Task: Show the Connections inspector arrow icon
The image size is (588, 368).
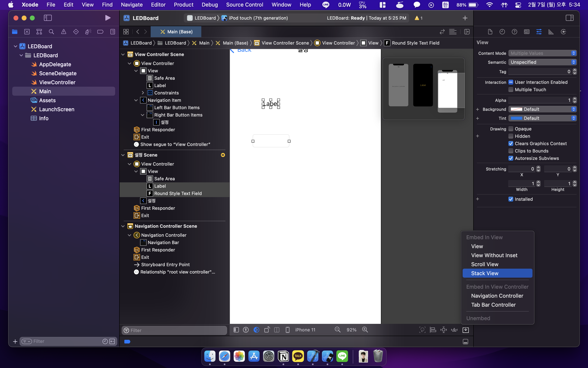Action: [x=563, y=32]
